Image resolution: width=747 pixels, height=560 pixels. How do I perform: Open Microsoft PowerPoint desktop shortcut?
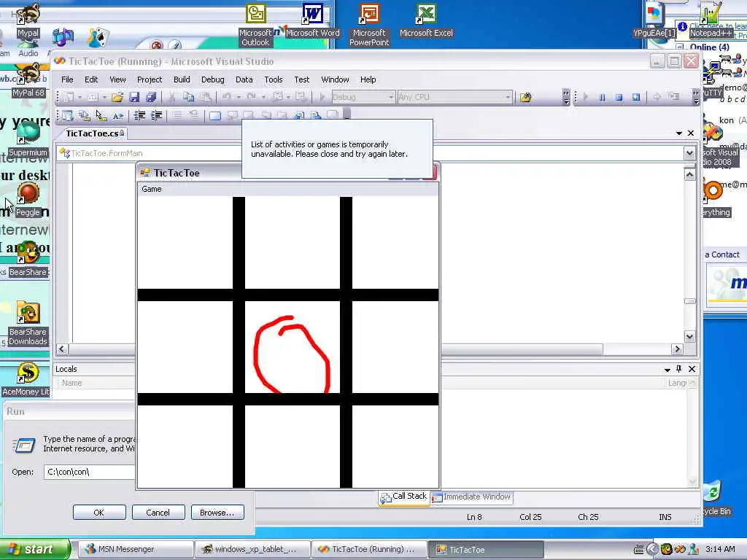click(369, 25)
